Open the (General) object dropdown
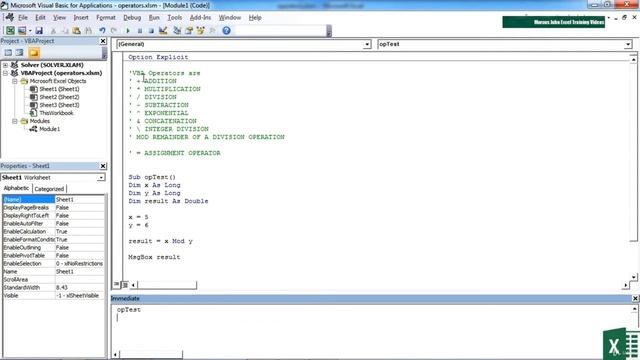640x360 pixels. click(367, 44)
